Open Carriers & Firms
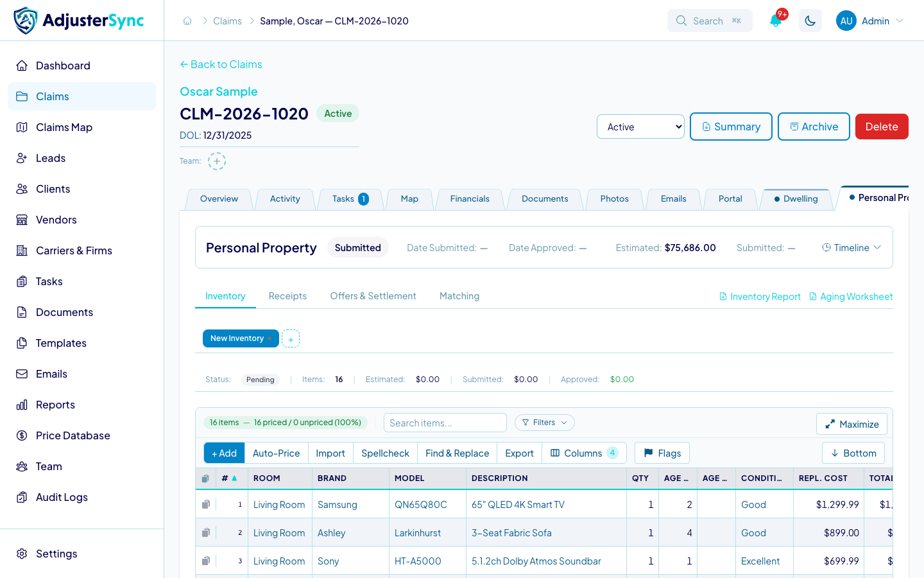The width and height of the screenshot is (924, 578). pyautogui.click(x=82, y=250)
